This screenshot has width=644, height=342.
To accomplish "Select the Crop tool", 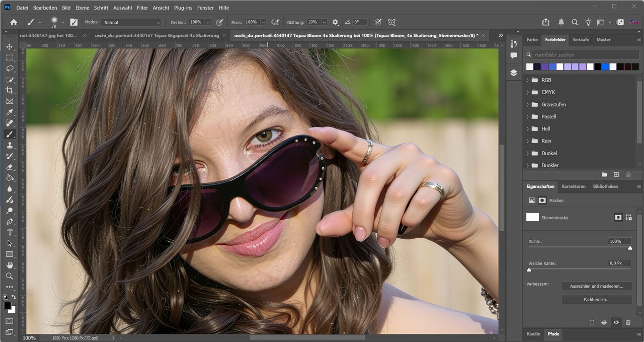I will coord(10,90).
